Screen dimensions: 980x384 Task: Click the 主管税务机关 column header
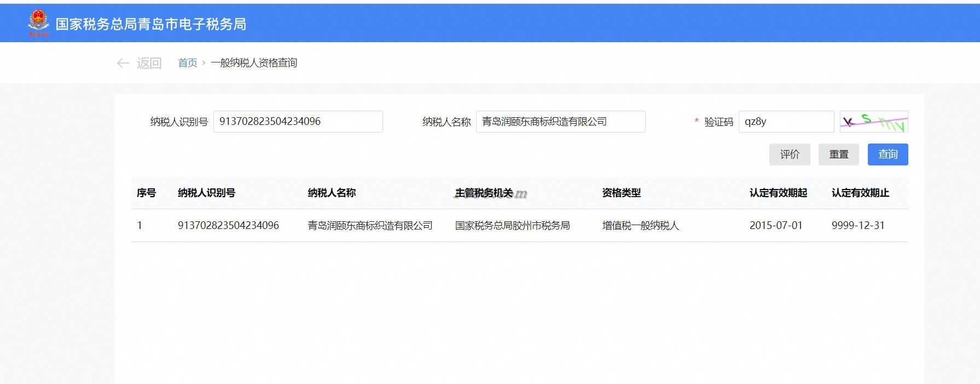click(484, 193)
